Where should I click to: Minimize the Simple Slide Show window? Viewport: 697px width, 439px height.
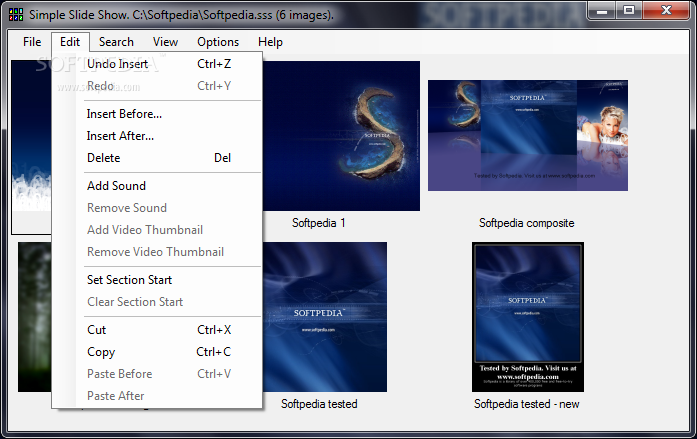(x=602, y=11)
